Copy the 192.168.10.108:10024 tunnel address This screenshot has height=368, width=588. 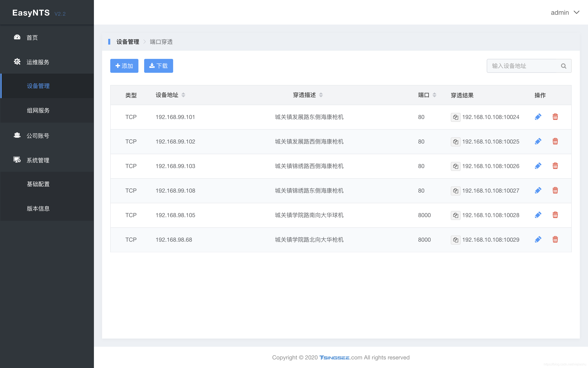click(455, 117)
